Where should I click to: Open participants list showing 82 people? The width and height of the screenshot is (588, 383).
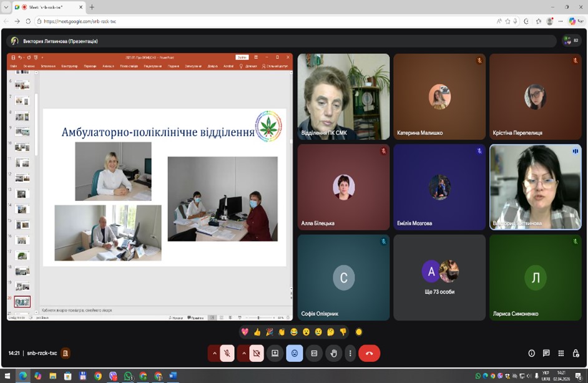tap(571, 41)
